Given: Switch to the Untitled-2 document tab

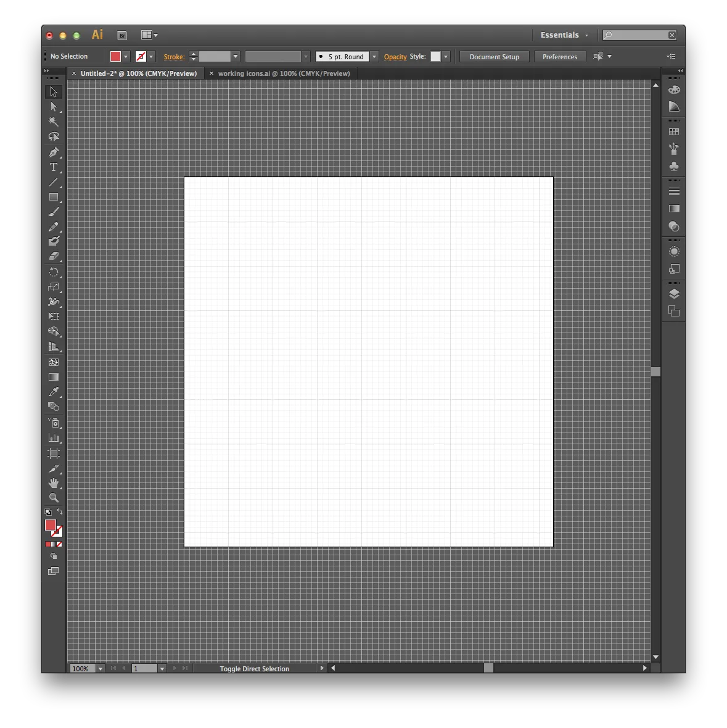Looking at the screenshot, I should coord(138,73).
